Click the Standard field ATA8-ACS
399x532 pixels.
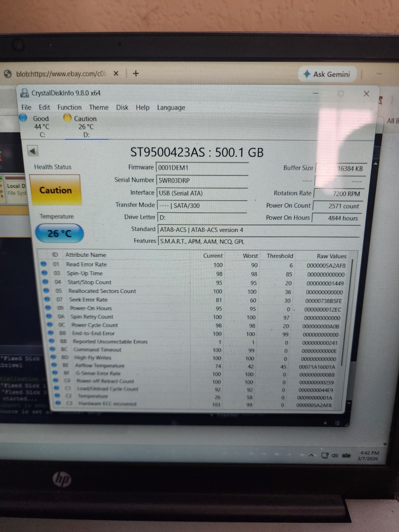pos(259,230)
